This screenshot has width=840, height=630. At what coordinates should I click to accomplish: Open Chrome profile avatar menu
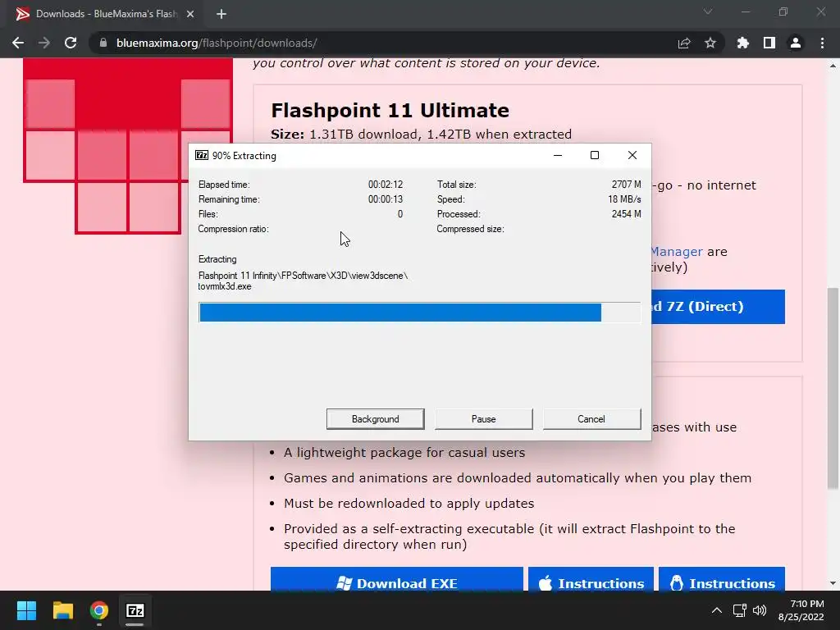796,43
